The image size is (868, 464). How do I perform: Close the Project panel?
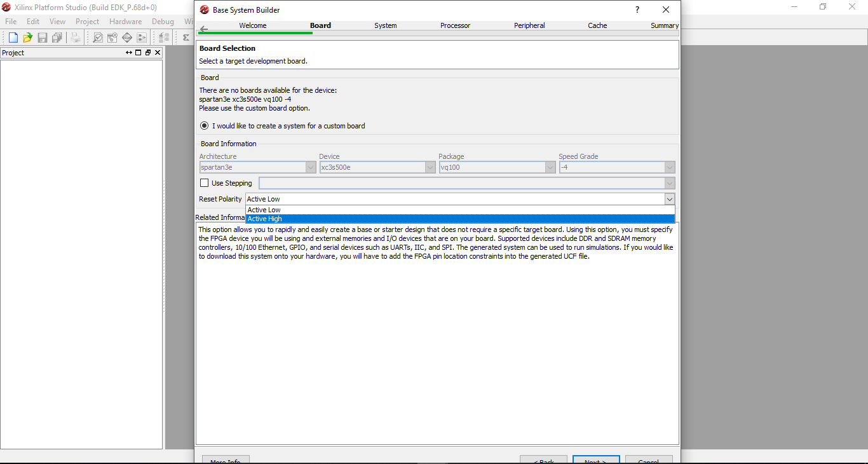pyautogui.click(x=158, y=53)
